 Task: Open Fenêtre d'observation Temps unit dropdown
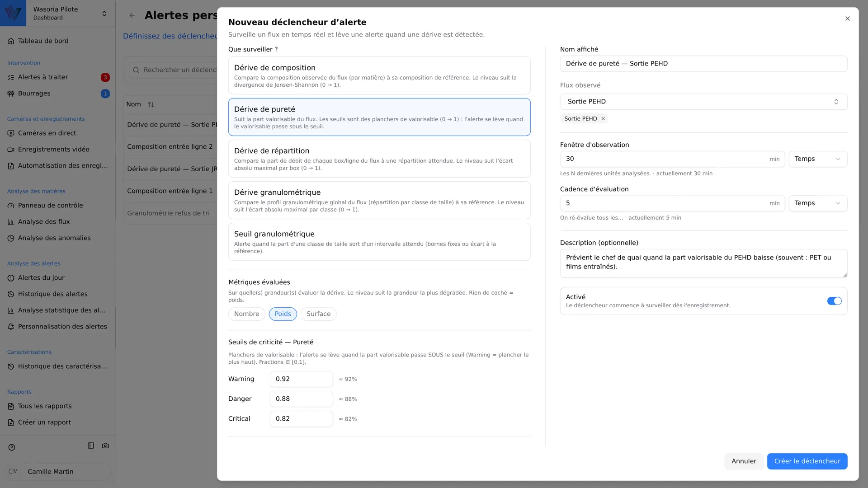[x=818, y=159]
